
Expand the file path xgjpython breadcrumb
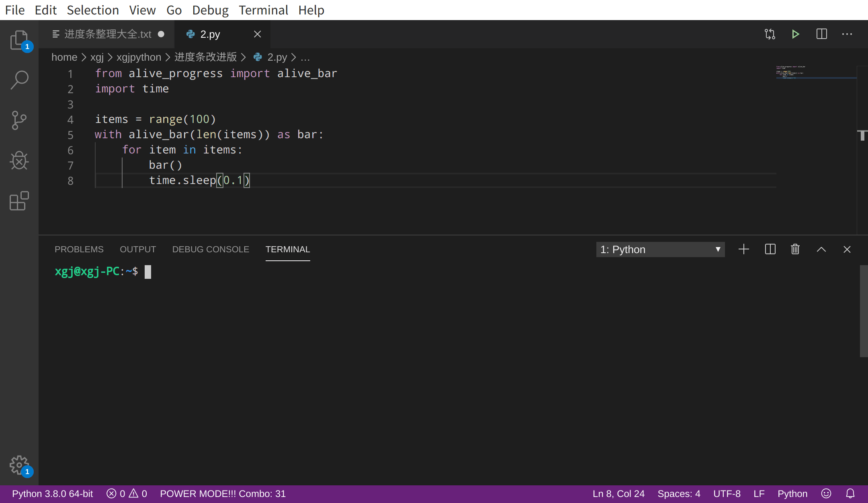(138, 57)
